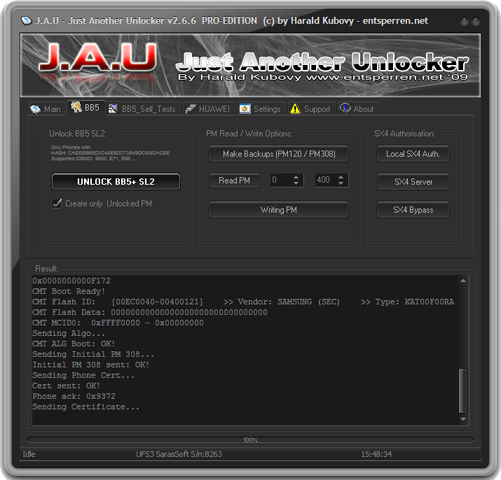Click the About info icon
501x480 pixels.
pyautogui.click(x=345, y=108)
